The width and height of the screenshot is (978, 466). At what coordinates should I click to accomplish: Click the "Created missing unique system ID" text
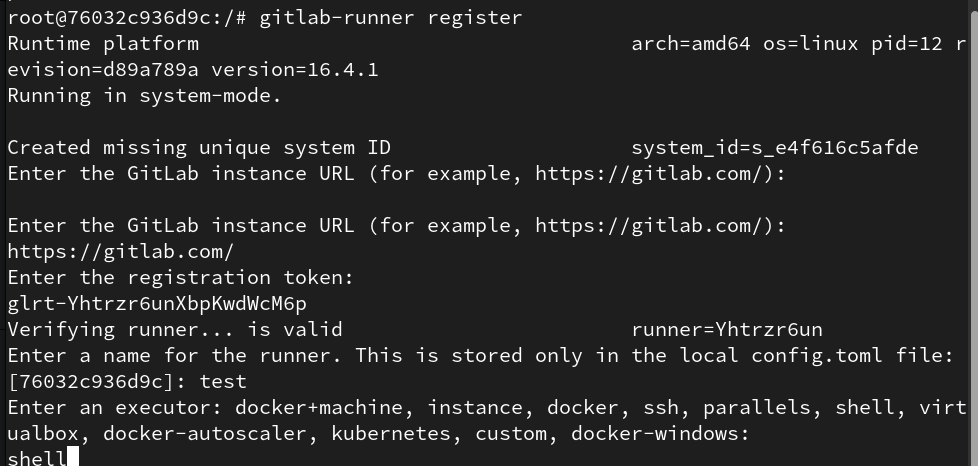coord(198,147)
